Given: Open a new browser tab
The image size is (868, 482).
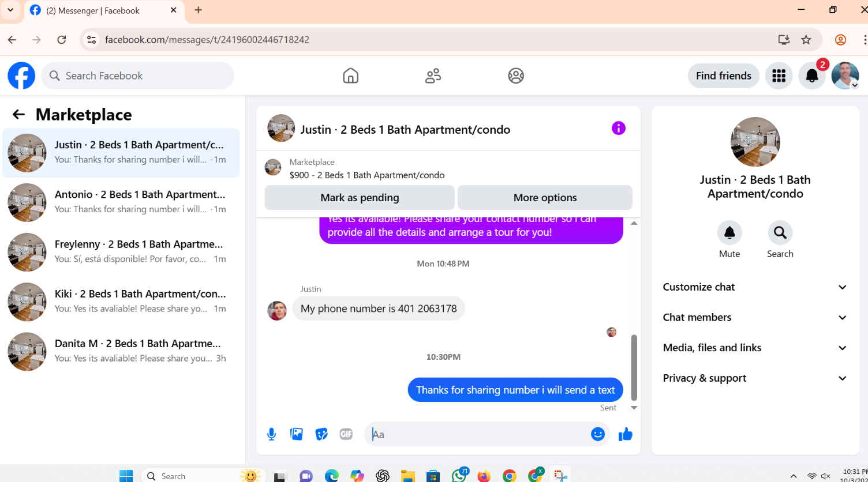Looking at the screenshot, I should (199, 10).
